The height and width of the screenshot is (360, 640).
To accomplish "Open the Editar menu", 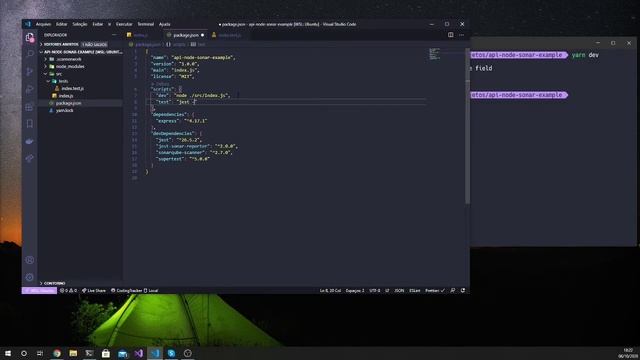I will (62, 24).
